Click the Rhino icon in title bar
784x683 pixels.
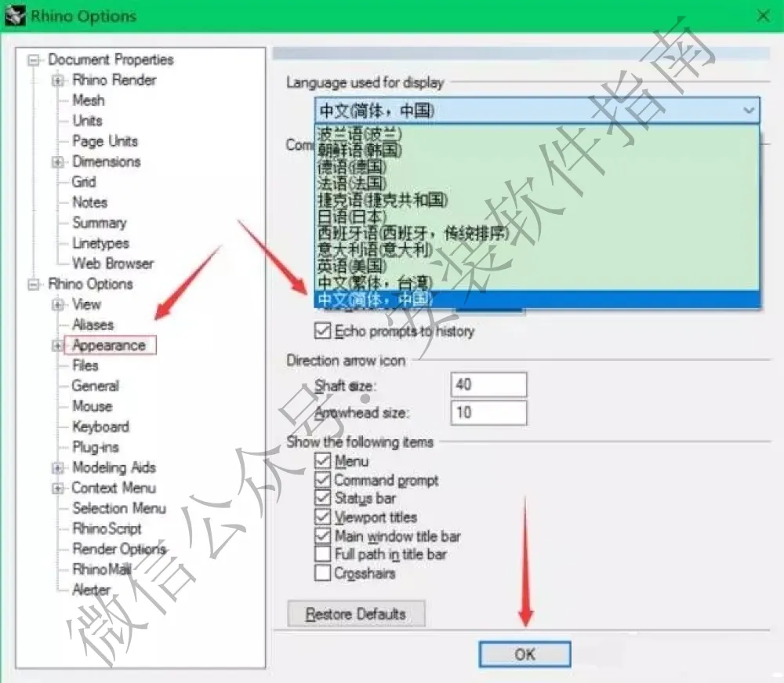point(15,16)
